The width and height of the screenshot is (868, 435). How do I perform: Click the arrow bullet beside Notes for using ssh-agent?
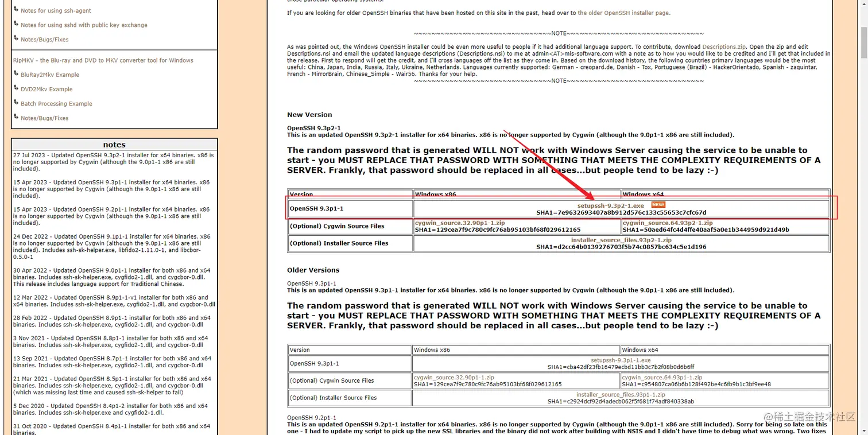16,9
